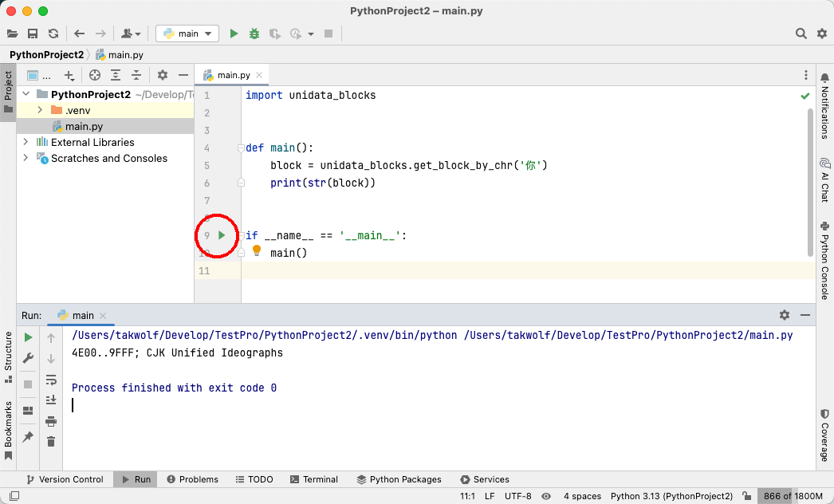
Task: Rerun main with the Run panel play icon
Action: [x=28, y=337]
